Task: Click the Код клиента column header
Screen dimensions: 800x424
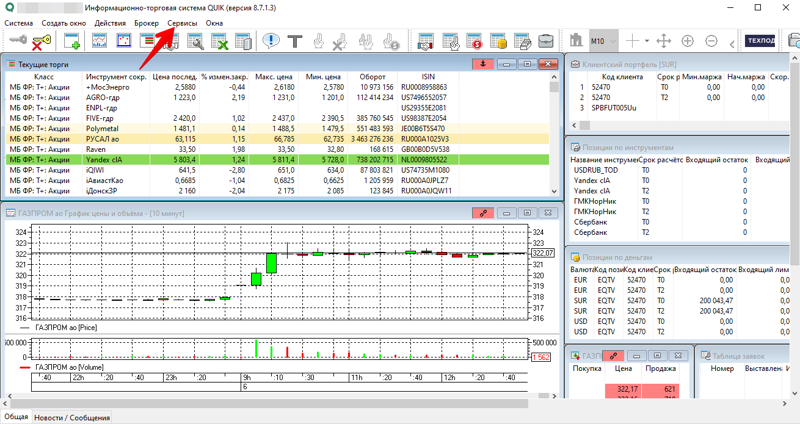Action: pos(622,77)
